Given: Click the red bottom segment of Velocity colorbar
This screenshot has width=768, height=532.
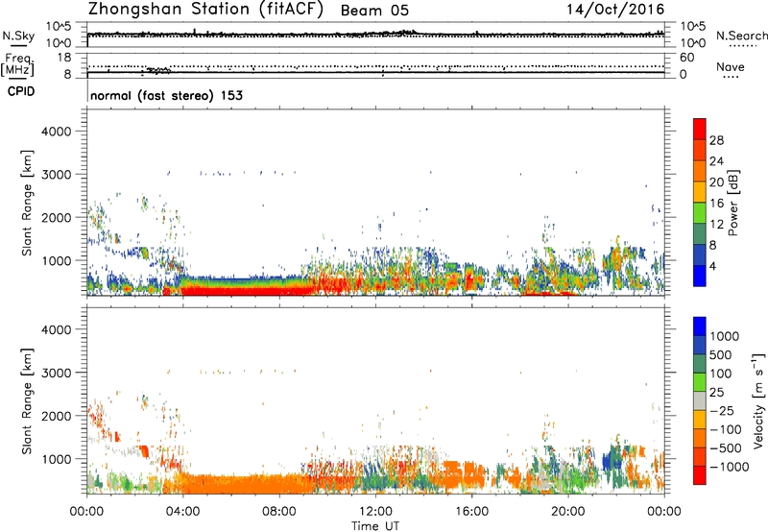Looking at the screenshot, I should tap(700, 475).
